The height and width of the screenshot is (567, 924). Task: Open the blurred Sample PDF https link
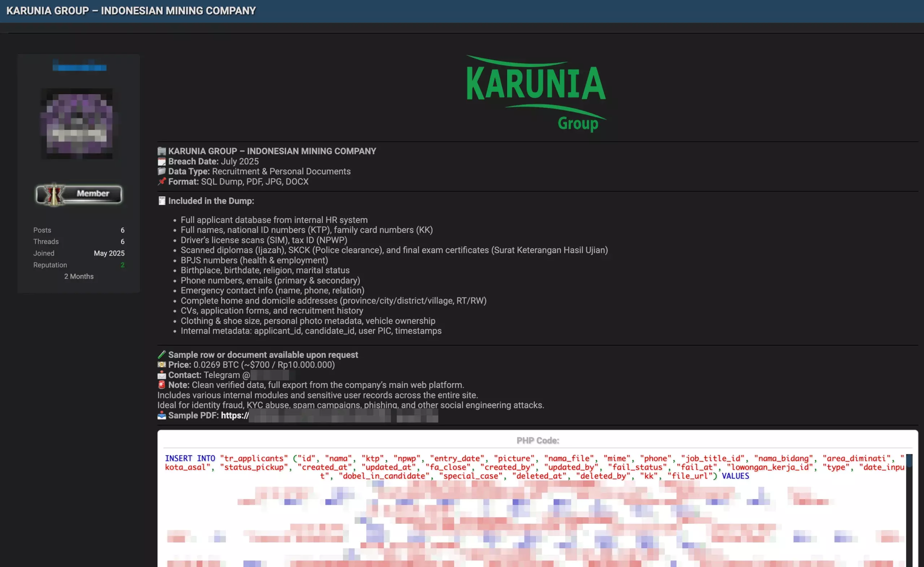point(329,415)
